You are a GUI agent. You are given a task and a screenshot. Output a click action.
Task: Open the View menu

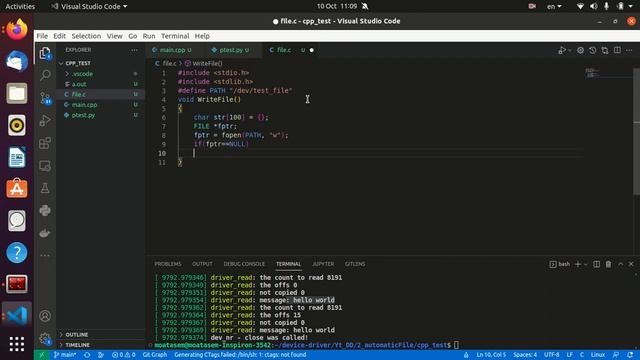click(x=114, y=36)
